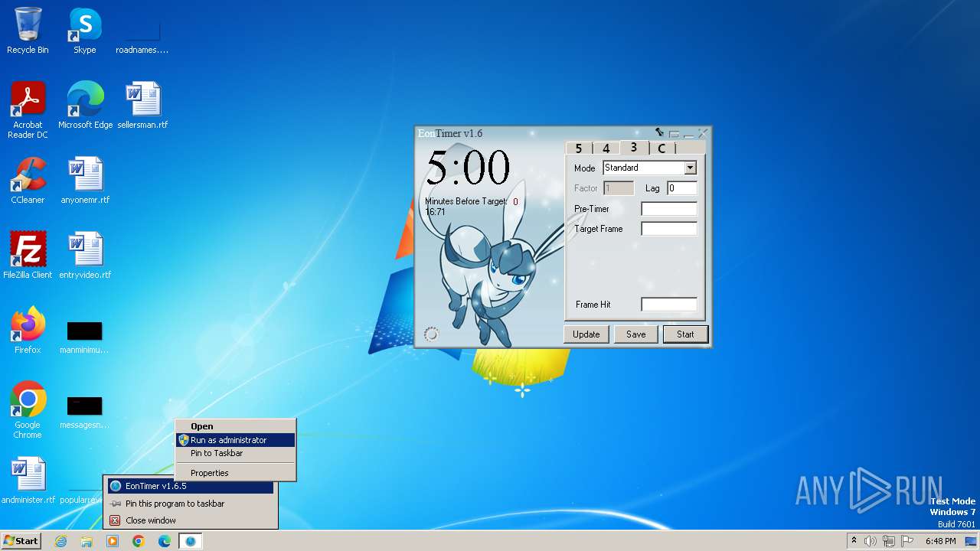Select Pin to Taskbar context entry
This screenshot has height=551, width=980.
(x=235, y=453)
